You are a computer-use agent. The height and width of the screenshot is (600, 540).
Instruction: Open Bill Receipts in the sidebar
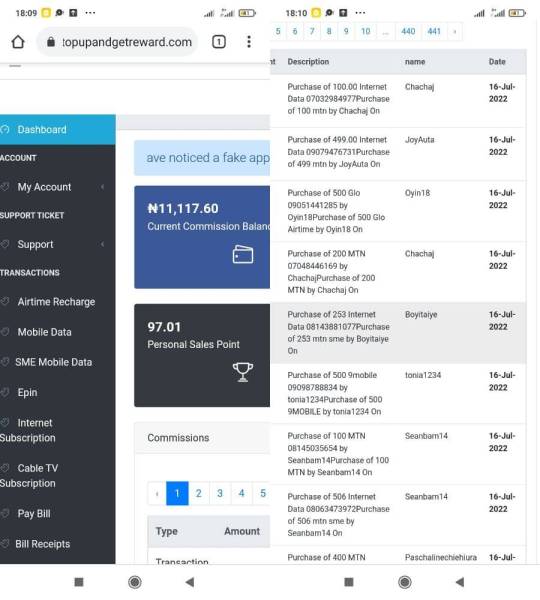point(42,544)
